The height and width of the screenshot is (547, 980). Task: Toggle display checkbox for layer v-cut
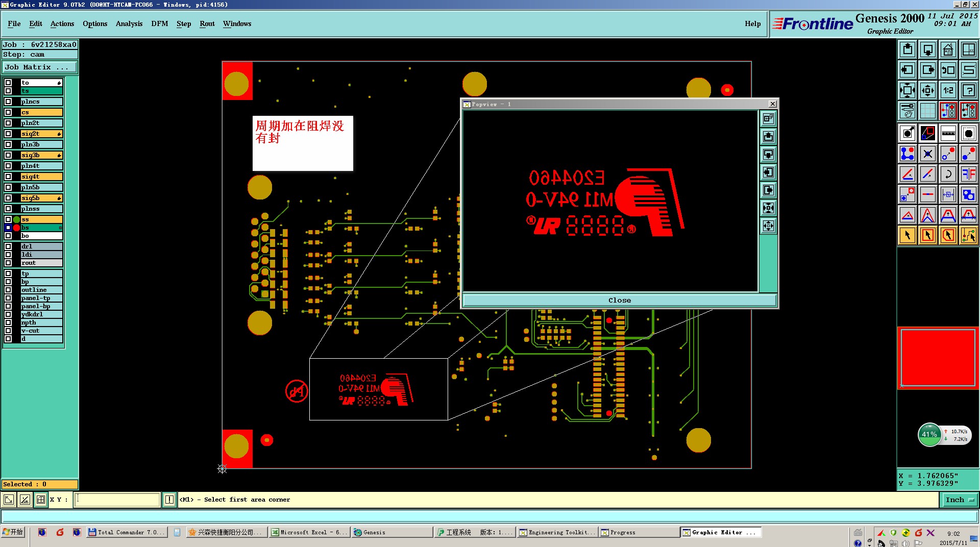click(8, 331)
